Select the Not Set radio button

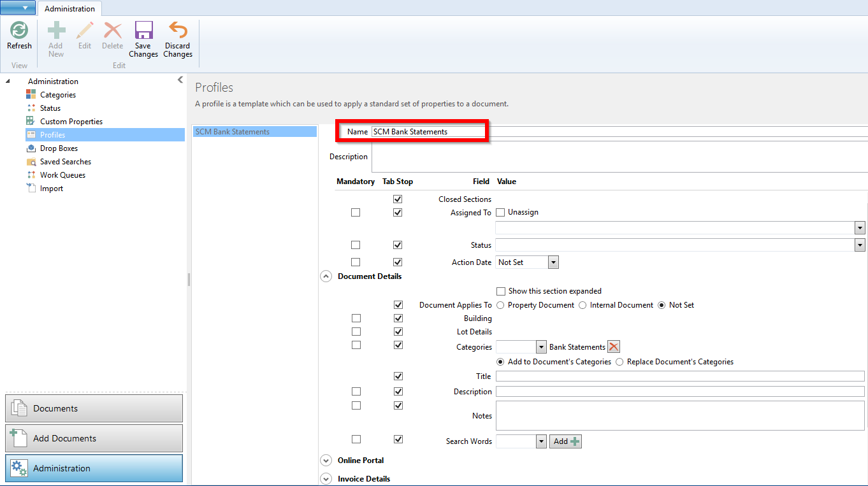(662, 305)
